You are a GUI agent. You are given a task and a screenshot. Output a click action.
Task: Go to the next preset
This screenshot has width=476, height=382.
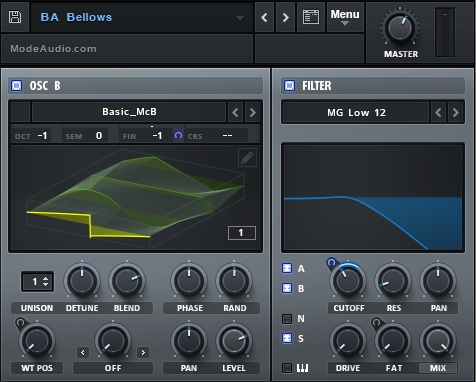click(x=285, y=17)
